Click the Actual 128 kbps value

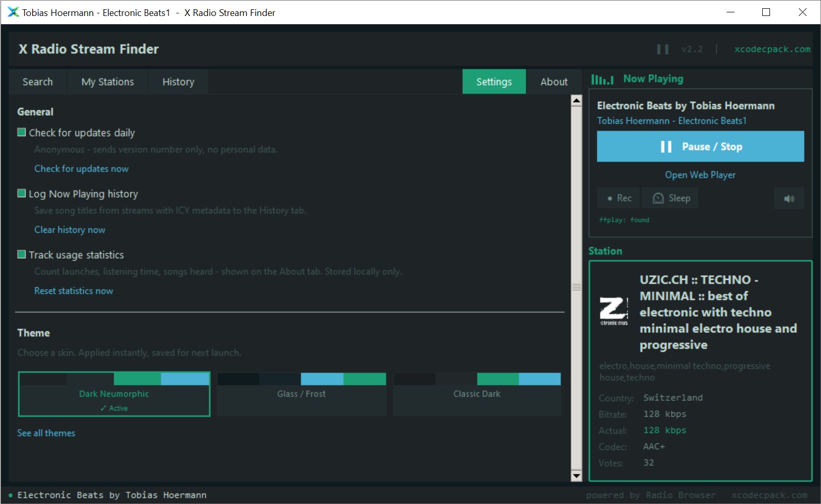point(665,430)
